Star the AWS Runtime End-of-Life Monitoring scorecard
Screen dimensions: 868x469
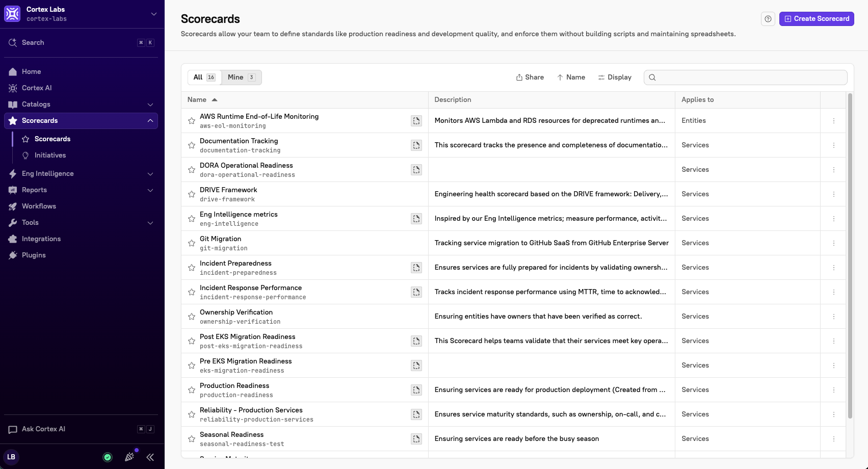192,121
